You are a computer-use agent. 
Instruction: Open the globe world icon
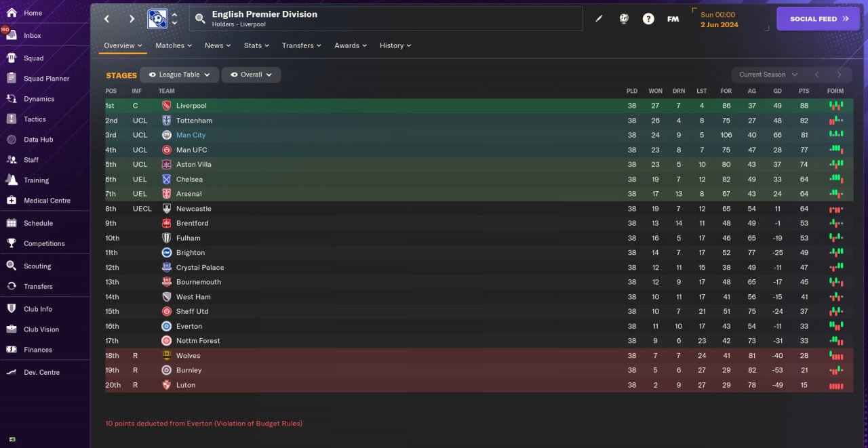click(x=624, y=19)
